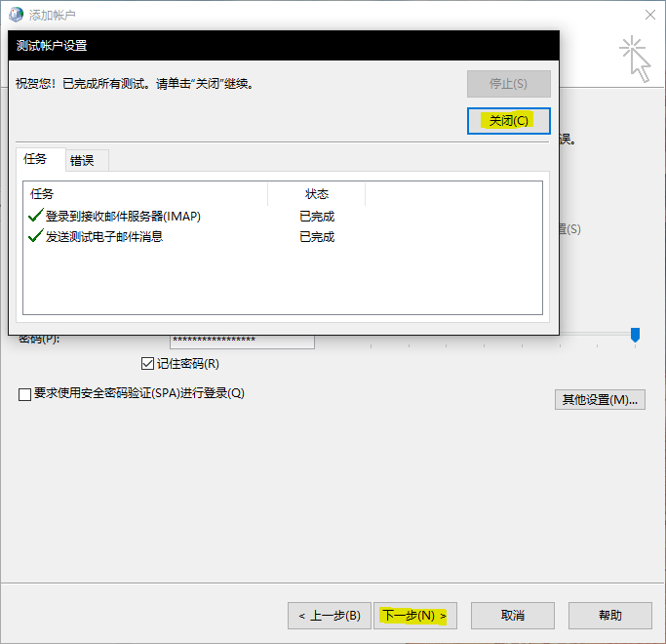Select the 发送测试电子邮件消息 task row
Viewport: 666px width, 644px height.
(x=283, y=236)
